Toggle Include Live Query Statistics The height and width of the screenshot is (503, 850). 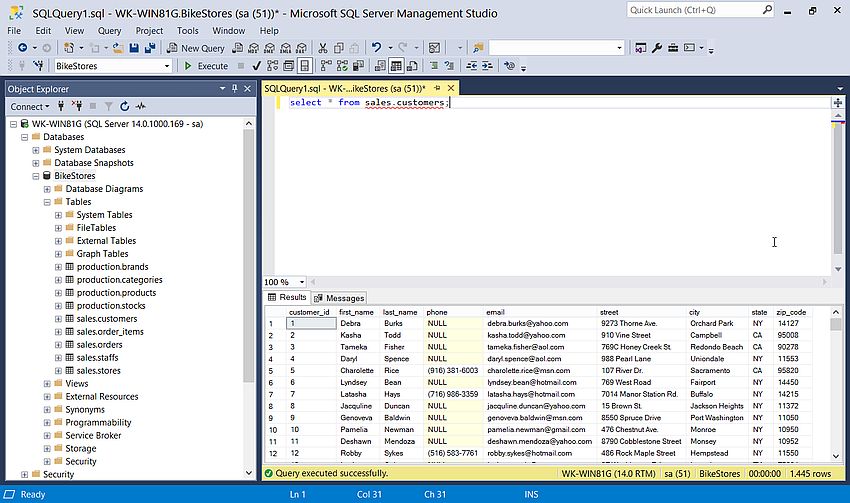point(342,66)
